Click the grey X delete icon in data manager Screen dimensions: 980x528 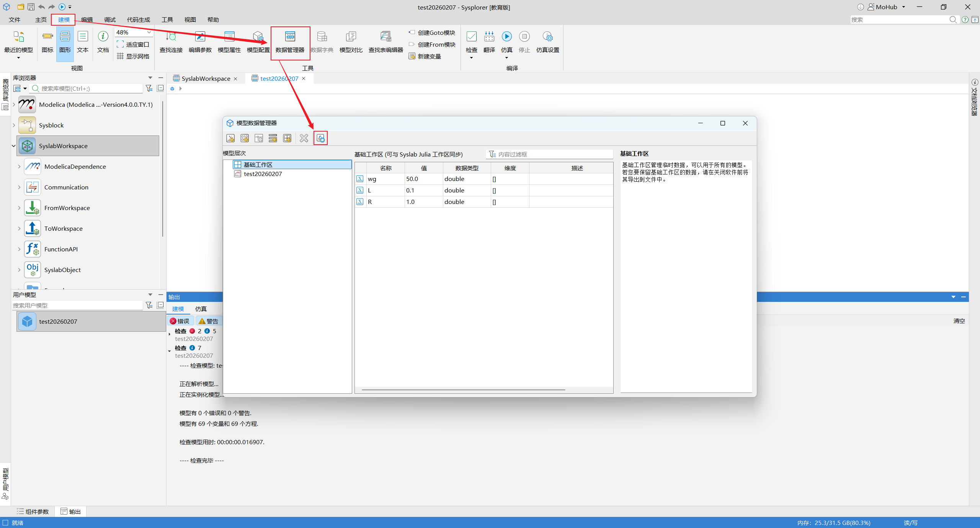pos(304,138)
